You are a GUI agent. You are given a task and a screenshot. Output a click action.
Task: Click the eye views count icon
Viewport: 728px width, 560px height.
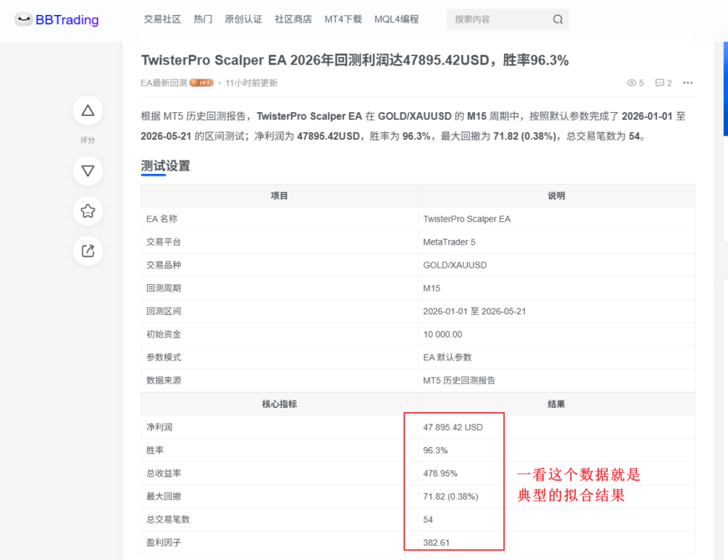tap(631, 83)
